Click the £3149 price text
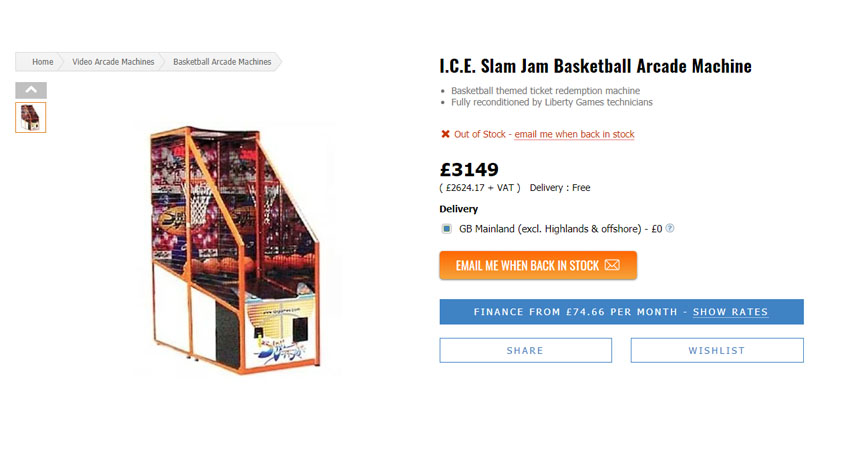The height and width of the screenshot is (450, 850). [469, 169]
